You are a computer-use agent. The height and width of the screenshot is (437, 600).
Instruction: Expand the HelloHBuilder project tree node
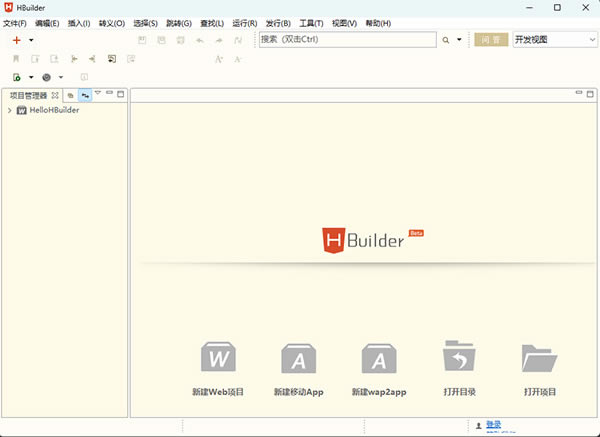tap(9, 110)
